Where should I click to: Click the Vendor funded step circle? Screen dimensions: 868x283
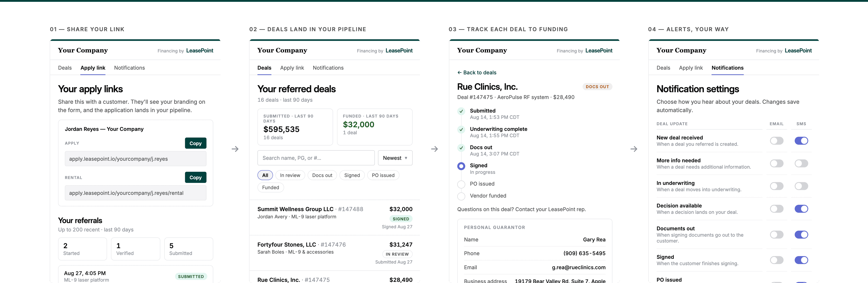coord(461,196)
